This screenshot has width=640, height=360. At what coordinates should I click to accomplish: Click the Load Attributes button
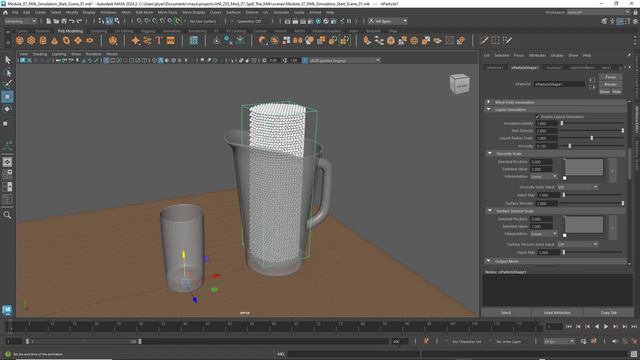[x=557, y=313]
